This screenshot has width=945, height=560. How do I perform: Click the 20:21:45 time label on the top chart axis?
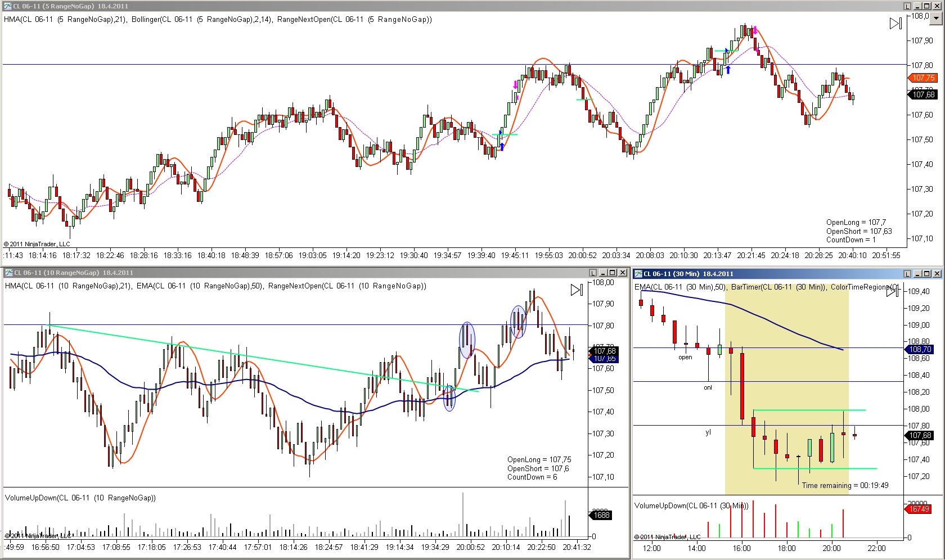(751, 255)
